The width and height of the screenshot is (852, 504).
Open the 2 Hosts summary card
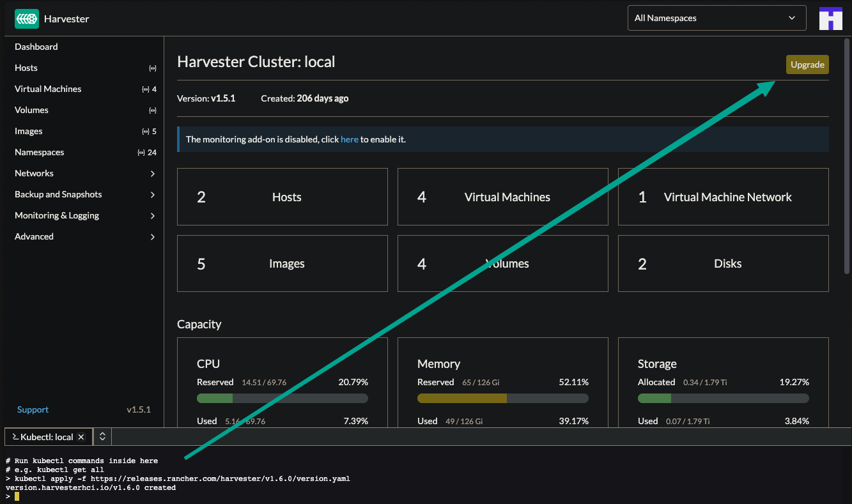283,197
